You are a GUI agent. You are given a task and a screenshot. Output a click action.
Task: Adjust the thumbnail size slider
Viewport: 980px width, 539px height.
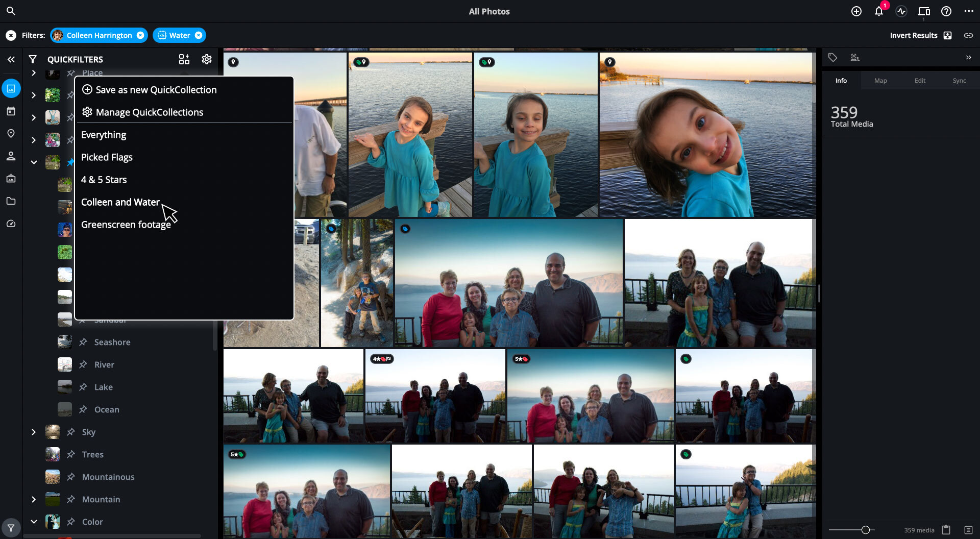[866, 530]
